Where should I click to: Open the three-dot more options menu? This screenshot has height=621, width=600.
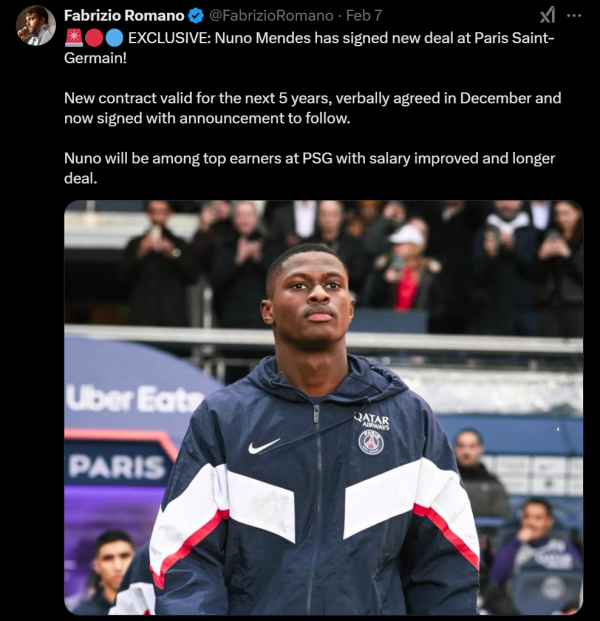coord(574,15)
